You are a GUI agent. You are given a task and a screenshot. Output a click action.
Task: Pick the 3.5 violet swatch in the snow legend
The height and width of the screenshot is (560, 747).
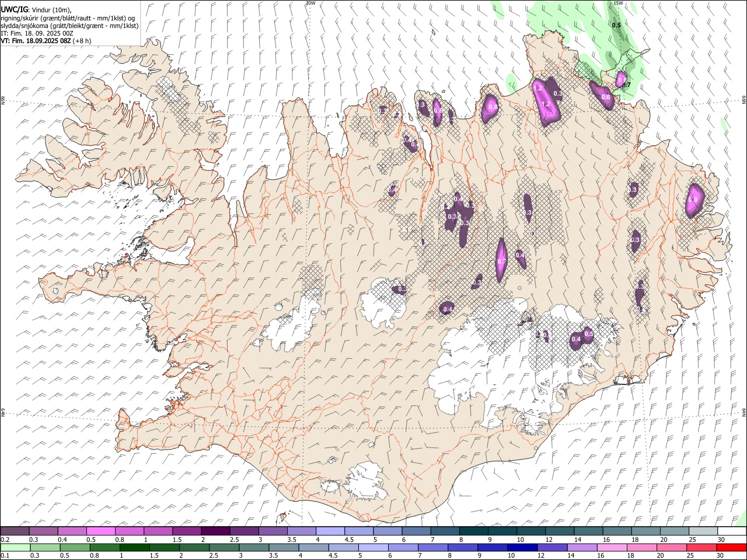tap(301, 531)
